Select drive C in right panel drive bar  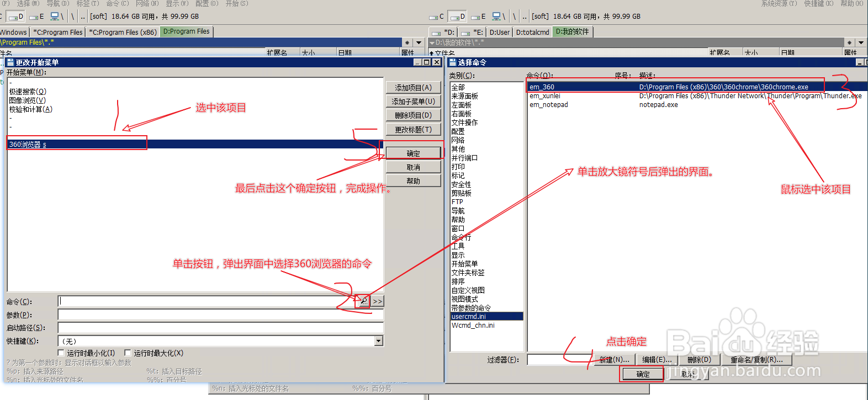pos(437,17)
